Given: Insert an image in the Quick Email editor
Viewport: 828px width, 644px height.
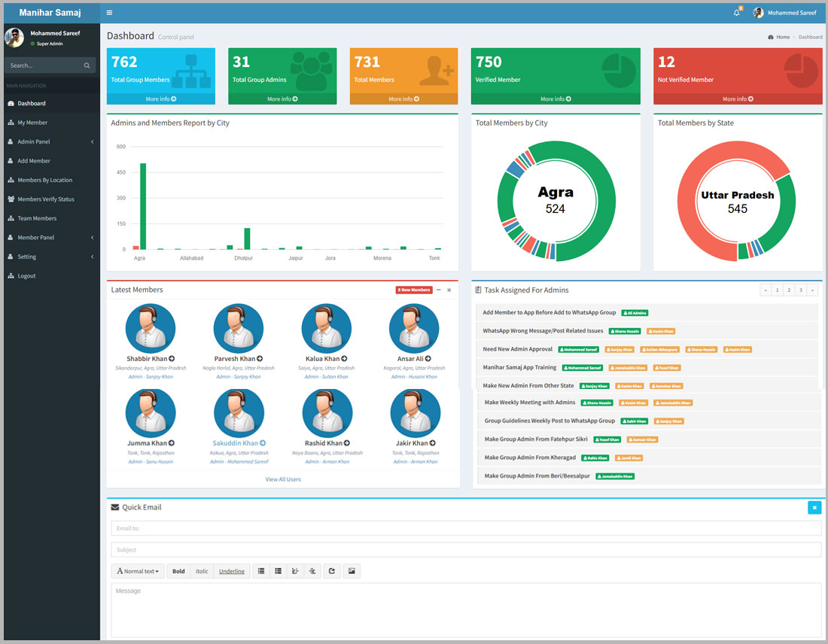Looking at the screenshot, I should (x=351, y=572).
